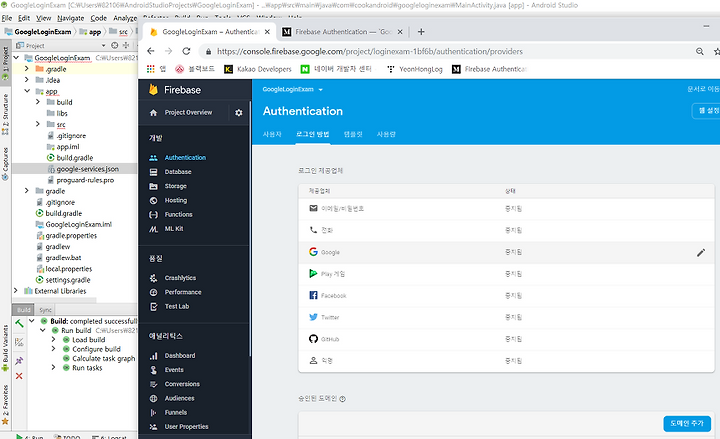Open Firebase project settings gear
The image size is (720, 439).
click(x=238, y=113)
